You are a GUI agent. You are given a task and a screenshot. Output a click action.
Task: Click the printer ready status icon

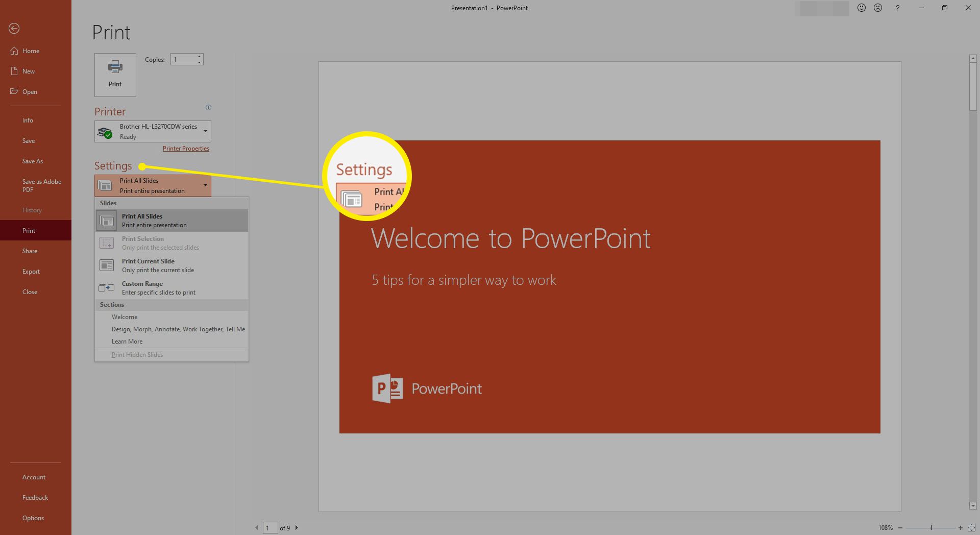tap(105, 133)
